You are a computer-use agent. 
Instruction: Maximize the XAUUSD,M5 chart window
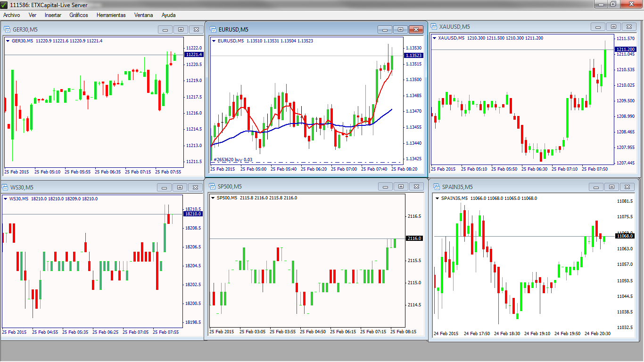[x=613, y=27]
